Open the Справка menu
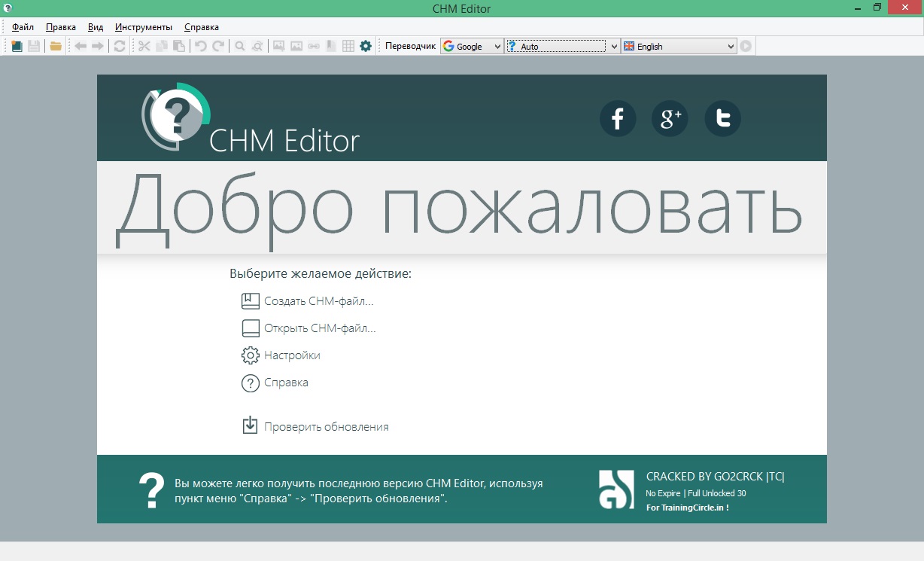The width and height of the screenshot is (924, 561). (x=202, y=26)
